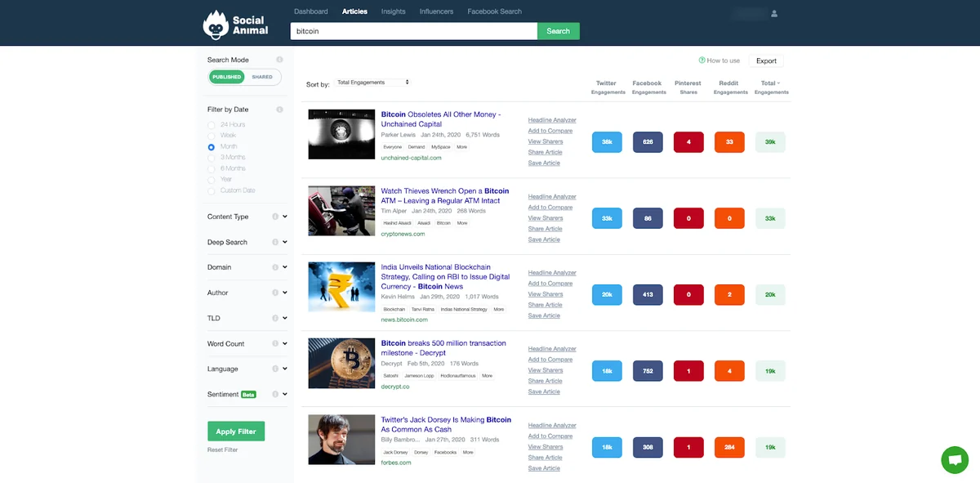The image size is (980, 483).
Task: Expand the Domain filter
Action: [x=285, y=267]
